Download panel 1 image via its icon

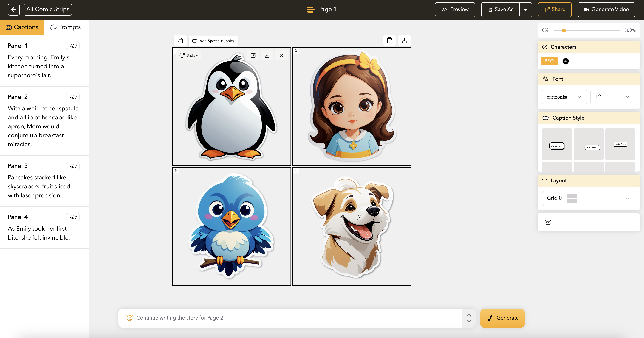[x=267, y=55]
